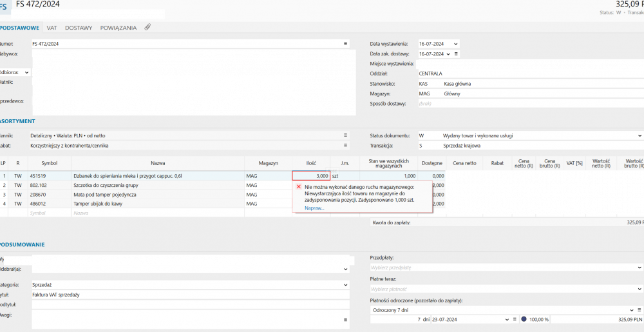Viewport: 644px width, 332px height.
Task: Click the list icon next to payment date 23-07-2024
Action: 513,319
